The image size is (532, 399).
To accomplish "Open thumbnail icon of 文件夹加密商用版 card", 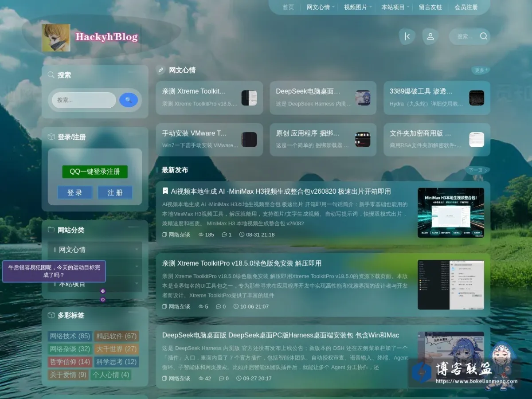I will click(x=477, y=140).
